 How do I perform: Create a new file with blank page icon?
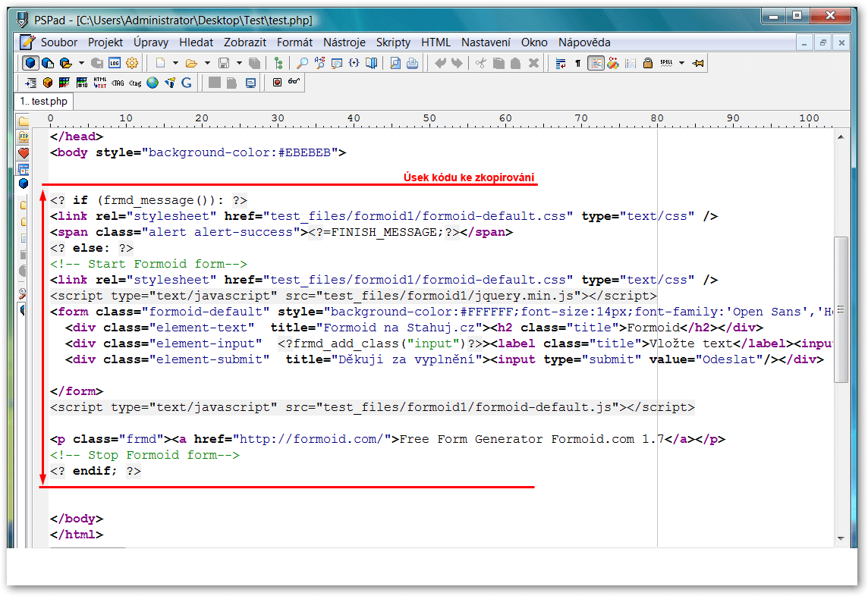[161, 63]
